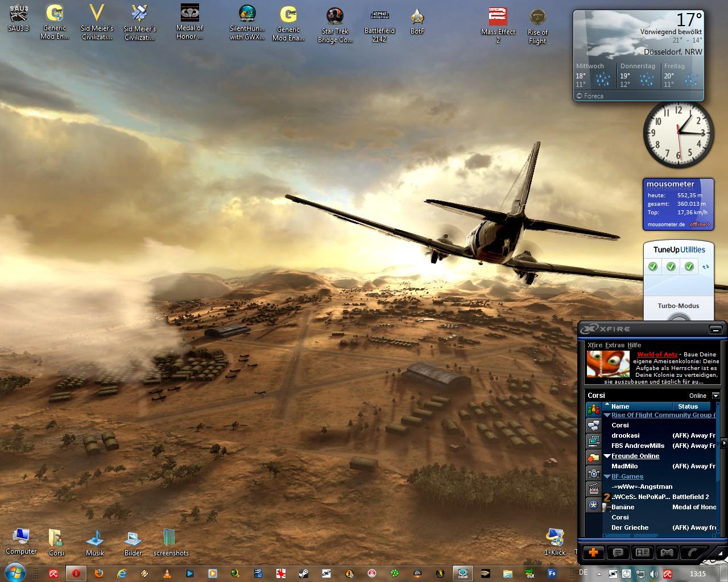Open the BotF desktop shortcut
This screenshot has width=728, height=582.
(417, 22)
